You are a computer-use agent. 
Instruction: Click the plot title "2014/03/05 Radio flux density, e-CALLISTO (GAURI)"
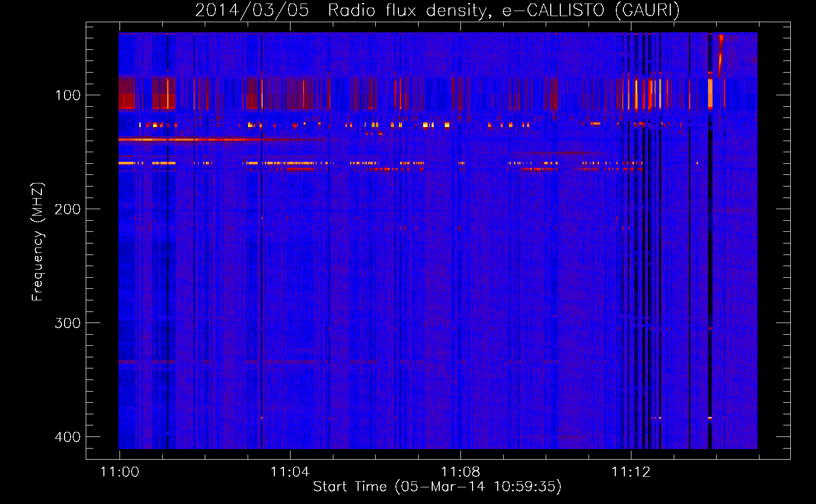coord(437,10)
